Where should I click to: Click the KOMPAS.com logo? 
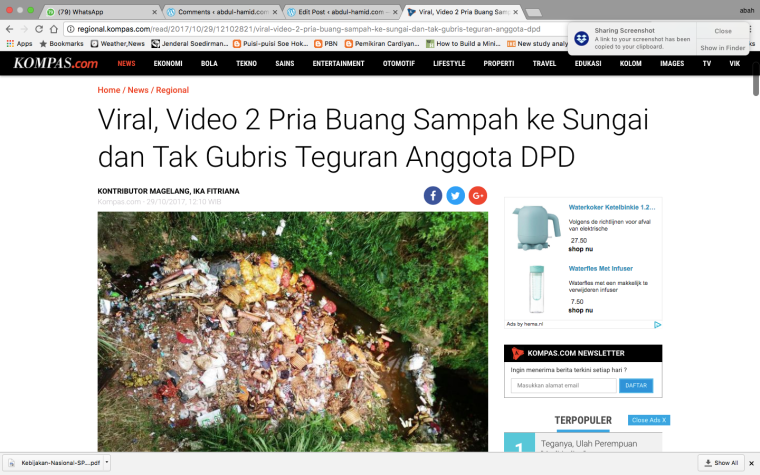click(55, 63)
